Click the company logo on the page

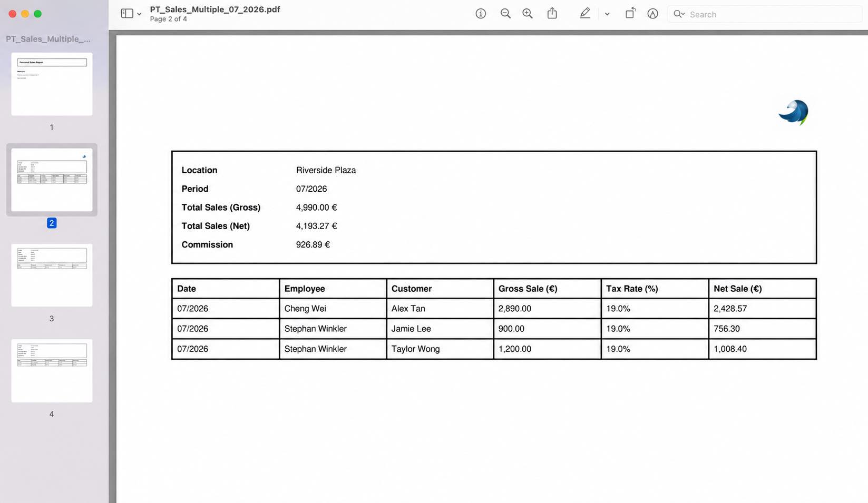click(x=794, y=112)
